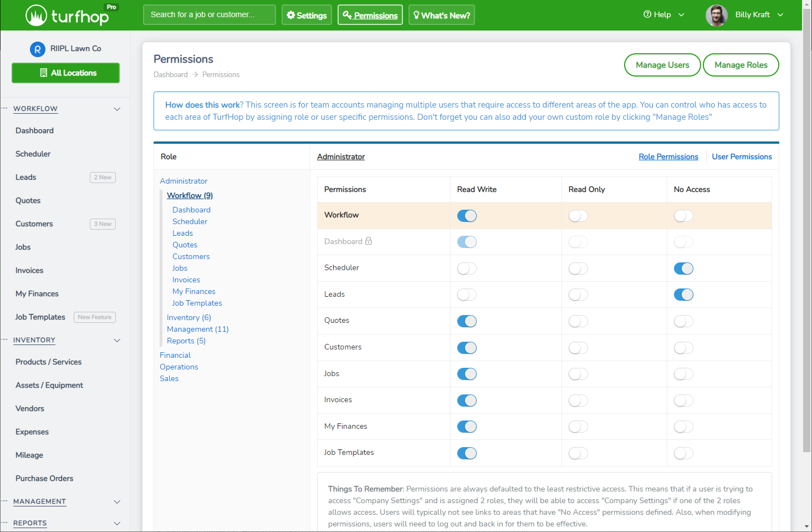Image resolution: width=812 pixels, height=532 pixels.
Task: Click the Help question mark icon
Action: [647, 14]
